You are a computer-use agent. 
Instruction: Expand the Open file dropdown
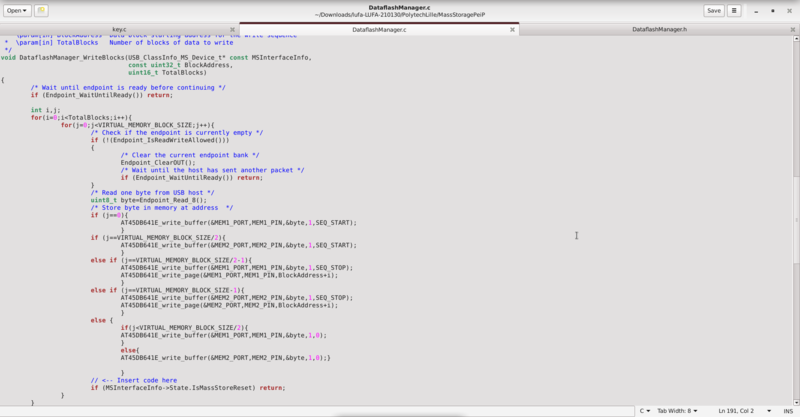tap(19, 10)
